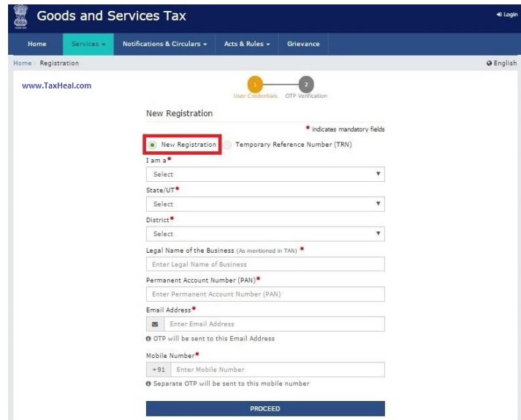Screen dimensions: 521x420
Task: Open Notifications & Circulars menu
Action: 164,44
